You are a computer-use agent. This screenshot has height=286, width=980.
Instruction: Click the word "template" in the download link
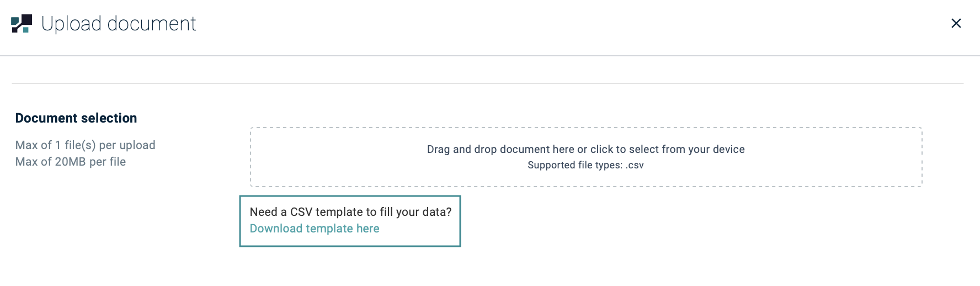click(x=329, y=229)
